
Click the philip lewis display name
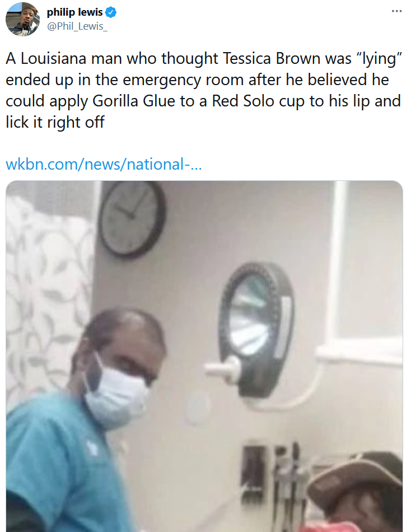[x=74, y=12]
